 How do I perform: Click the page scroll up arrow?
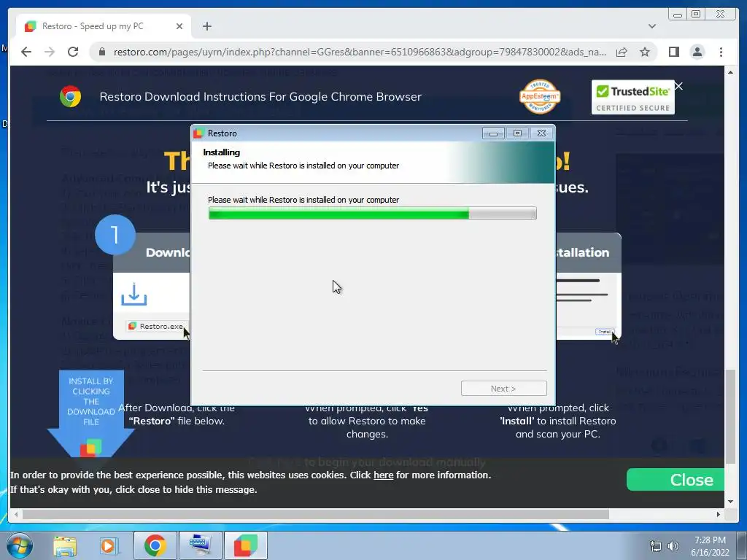point(730,72)
